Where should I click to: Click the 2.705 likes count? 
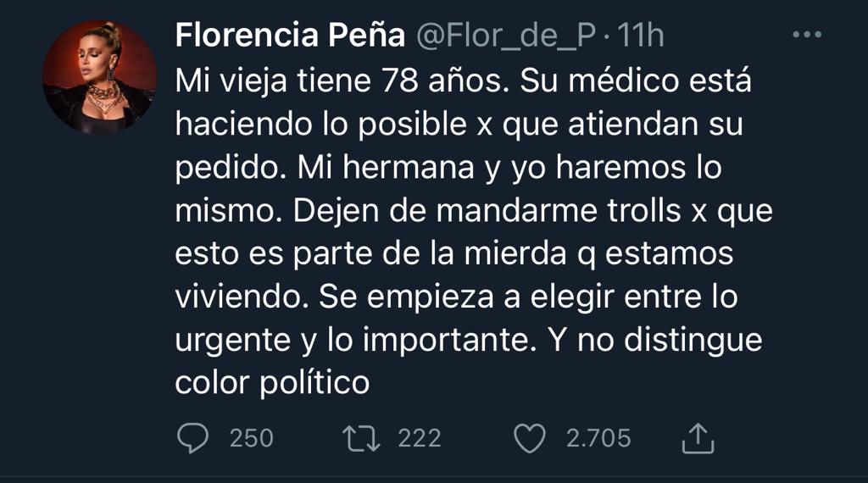click(598, 438)
